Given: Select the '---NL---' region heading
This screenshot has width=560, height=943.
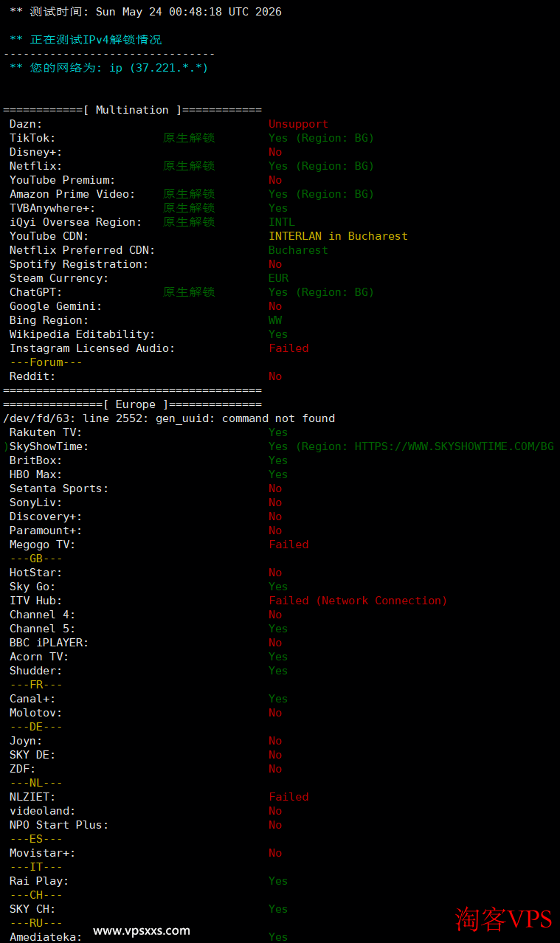Looking at the screenshot, I should (35, 783).
